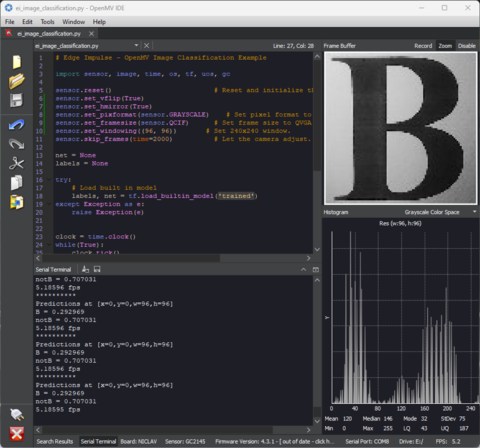
Task: Disconnect the camera using the plug icon
Action: [x=17, y=415]
